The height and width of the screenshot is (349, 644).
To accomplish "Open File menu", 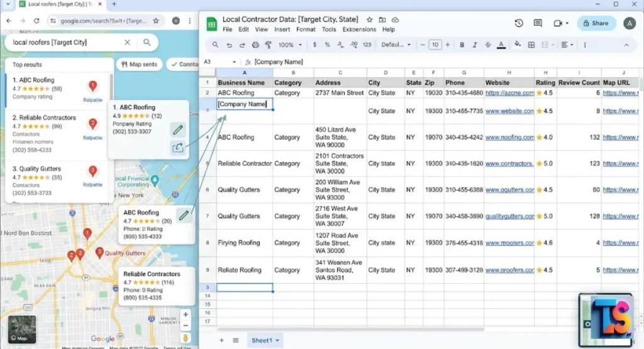I will tap(227, 30).
